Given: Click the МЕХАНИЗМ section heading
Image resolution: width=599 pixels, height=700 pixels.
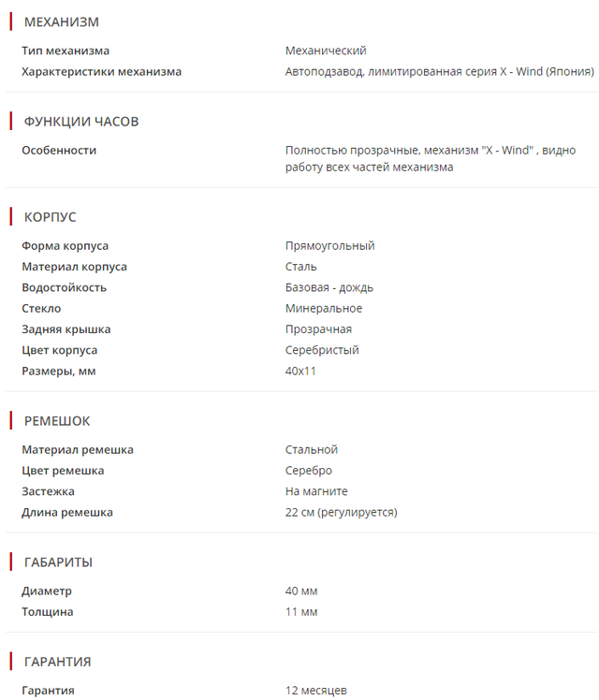Looking at the screenshot, I should tap(61, 22).
